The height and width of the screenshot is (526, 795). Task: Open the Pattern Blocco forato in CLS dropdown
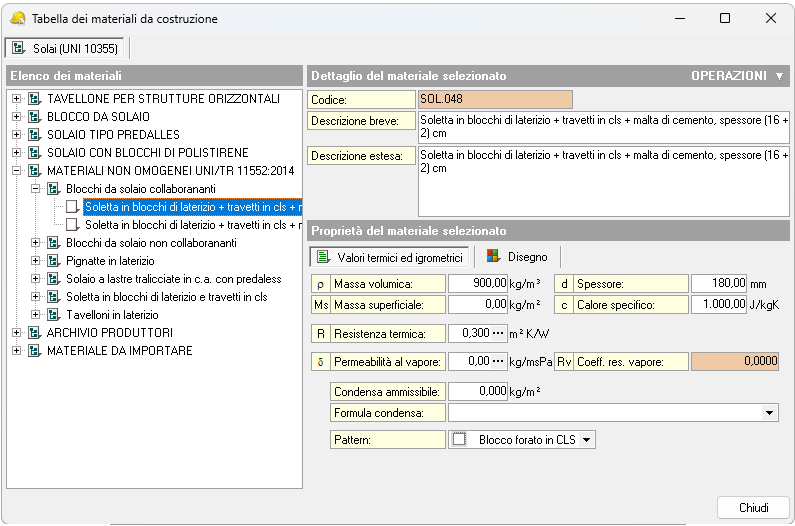point(587,439)
